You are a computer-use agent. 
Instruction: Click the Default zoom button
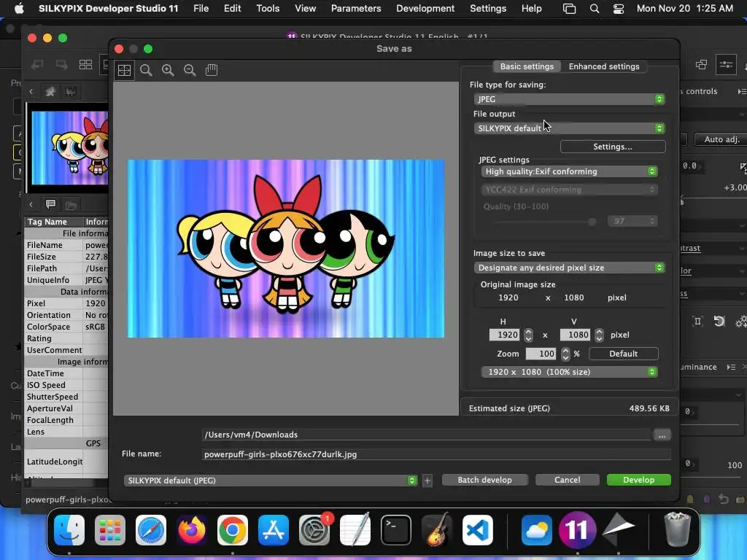[x=624, y=354]
